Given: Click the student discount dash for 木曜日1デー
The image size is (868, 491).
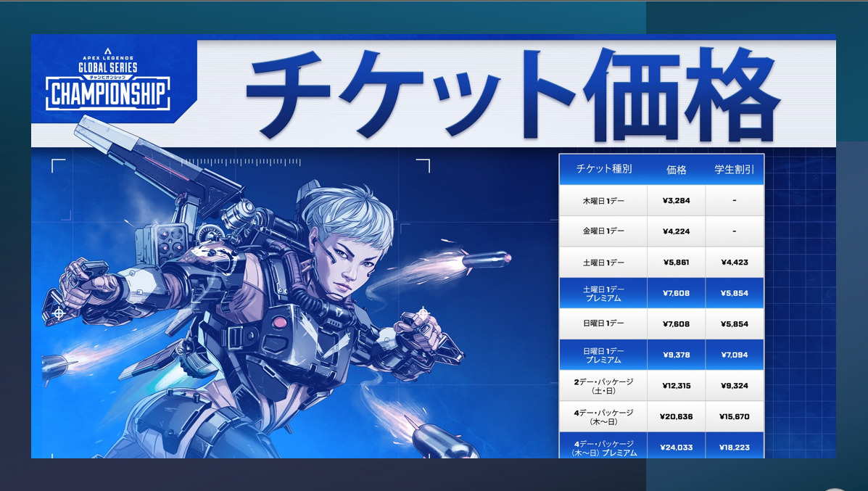Looking at the screenshot, I should (734, 200).
